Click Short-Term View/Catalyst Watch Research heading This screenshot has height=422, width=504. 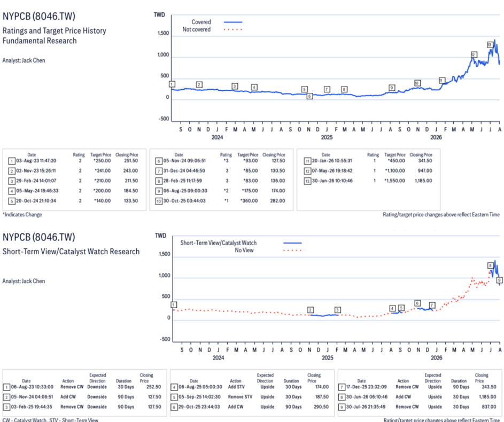71,252
